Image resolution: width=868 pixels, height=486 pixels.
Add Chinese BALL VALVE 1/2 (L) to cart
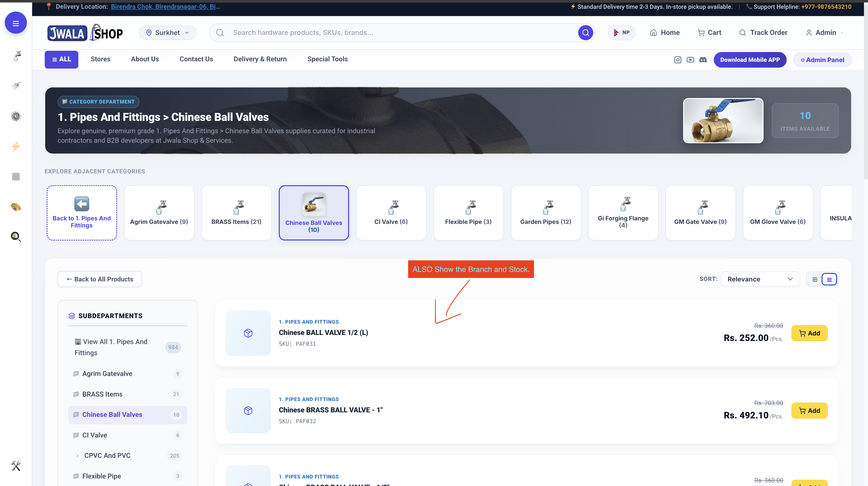point(809,333)
